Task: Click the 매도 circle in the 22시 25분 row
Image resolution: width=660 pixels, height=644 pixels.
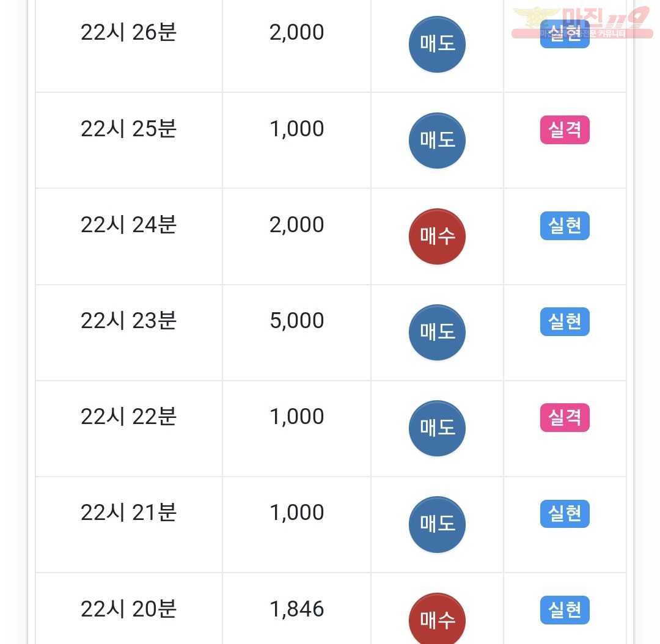Action: [437, 141]
